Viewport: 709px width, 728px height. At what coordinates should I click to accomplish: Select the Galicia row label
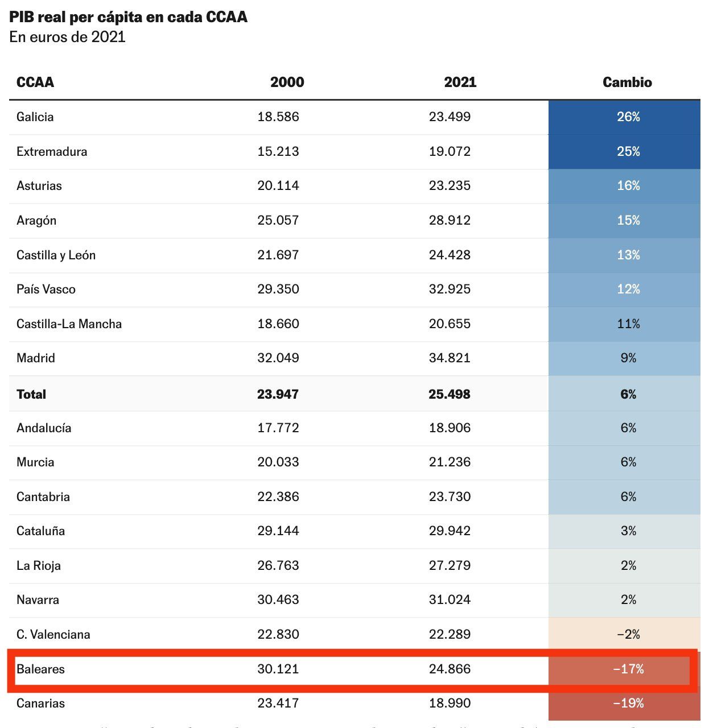35,117
